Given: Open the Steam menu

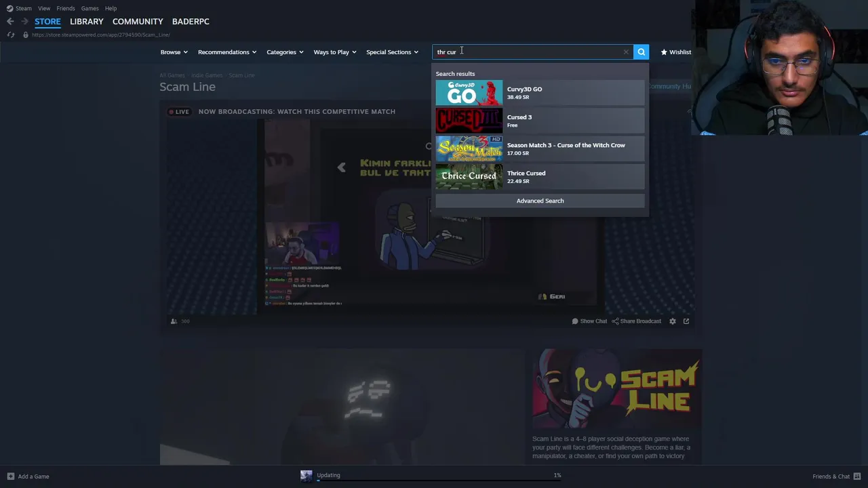Looking at the screenshot, I should point(24,8).
